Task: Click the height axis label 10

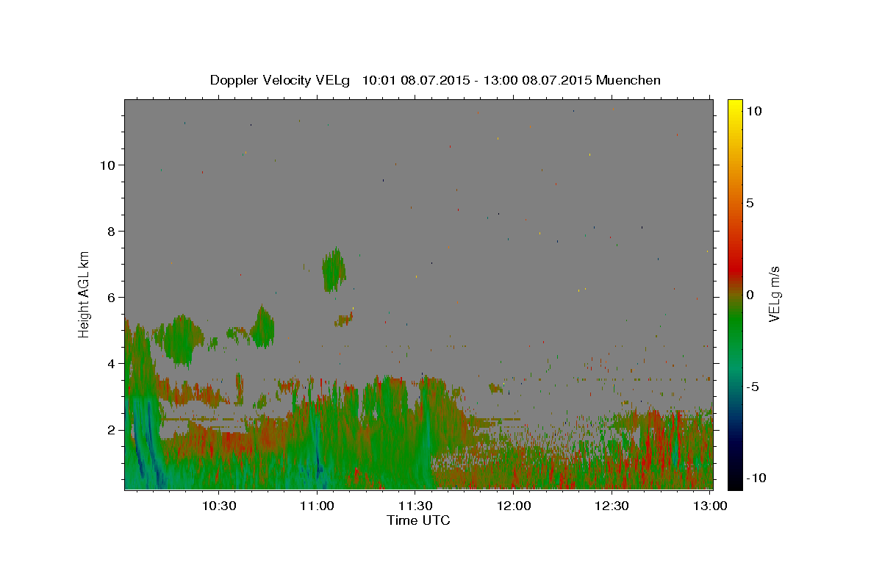Action: pyautogui.click(x=107, y=165)
